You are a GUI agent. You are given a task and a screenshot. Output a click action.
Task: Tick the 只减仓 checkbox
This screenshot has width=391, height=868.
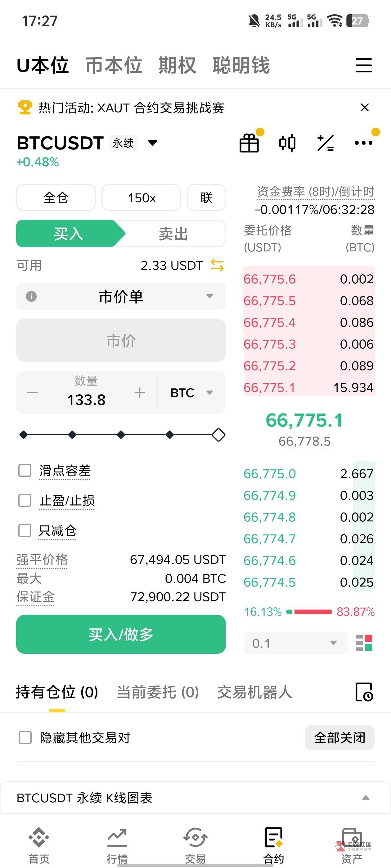coord(25,530)
